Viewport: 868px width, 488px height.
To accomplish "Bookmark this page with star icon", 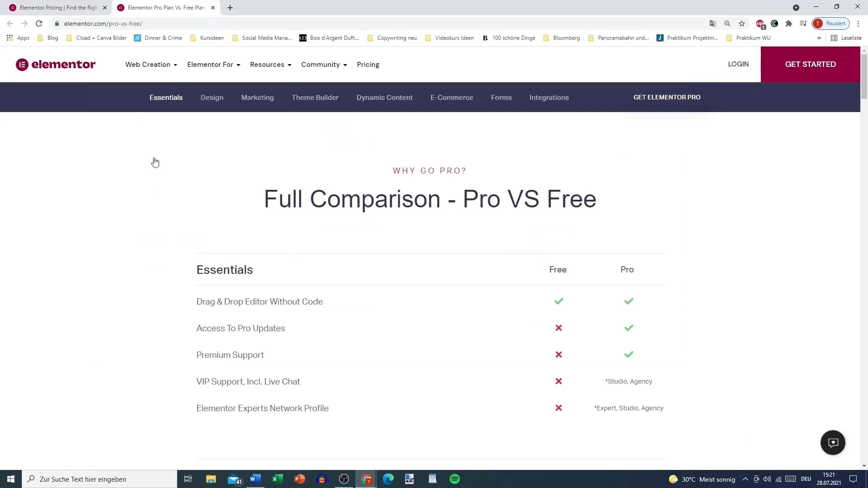I will (x=742, y=23).
